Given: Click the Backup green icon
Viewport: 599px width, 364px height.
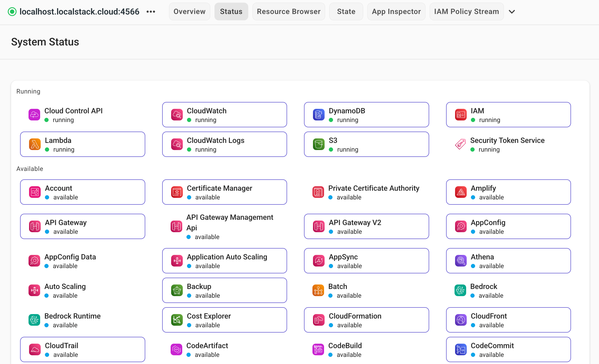Looking at the screenshot, I should coord(177,290).
